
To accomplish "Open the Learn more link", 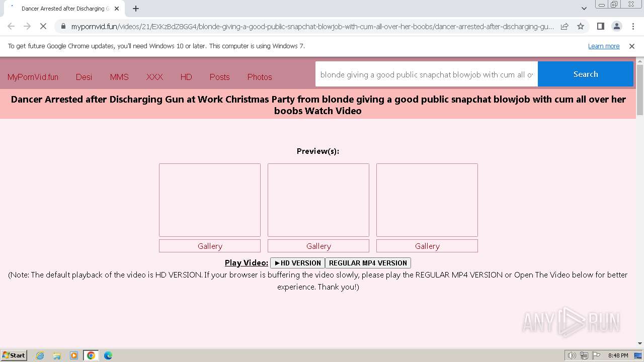I will (604, 46).
